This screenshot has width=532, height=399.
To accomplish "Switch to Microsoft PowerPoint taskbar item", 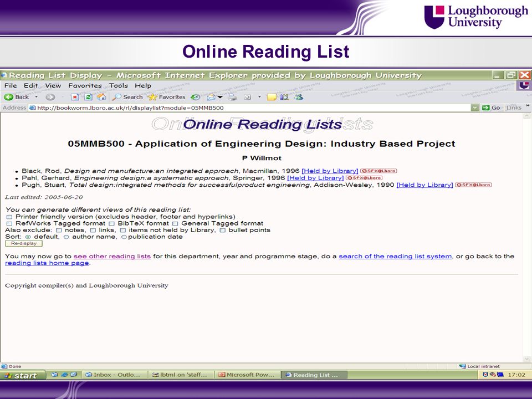I will click(248, 375).
